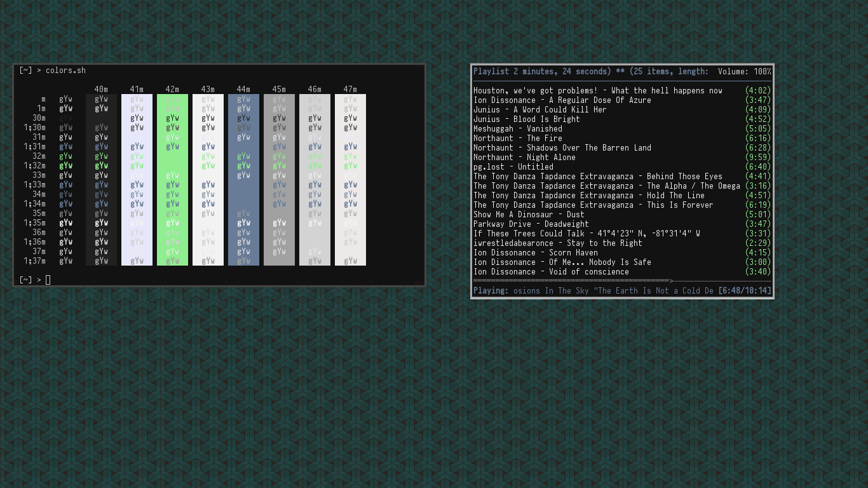Click the "41m" column header
868x488 pixels.
click(x=137, y=90)
